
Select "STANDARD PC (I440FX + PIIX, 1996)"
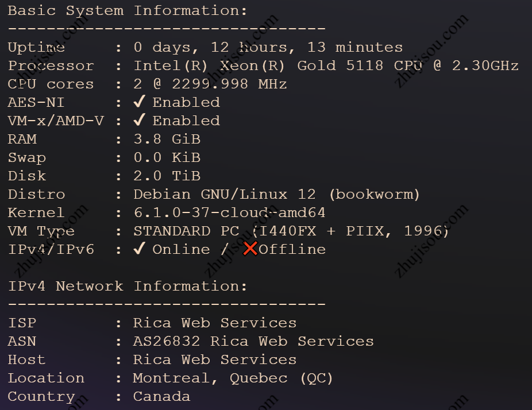[x=291, y=231]
